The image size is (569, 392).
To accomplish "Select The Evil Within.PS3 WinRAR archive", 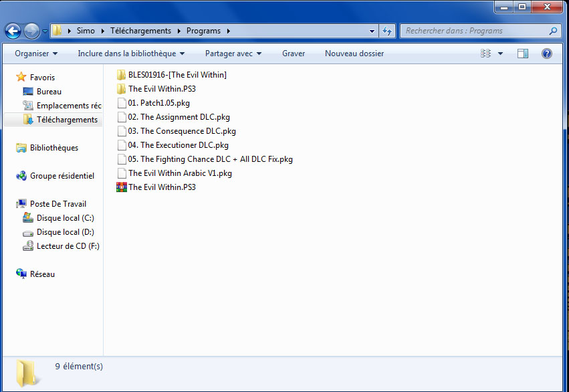I will [162, 187].
